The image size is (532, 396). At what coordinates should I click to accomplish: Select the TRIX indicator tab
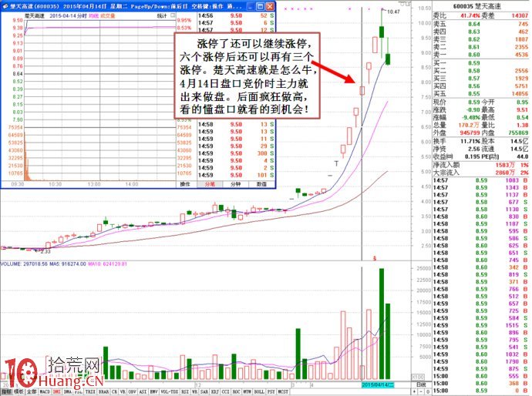[x=90, y=391]
